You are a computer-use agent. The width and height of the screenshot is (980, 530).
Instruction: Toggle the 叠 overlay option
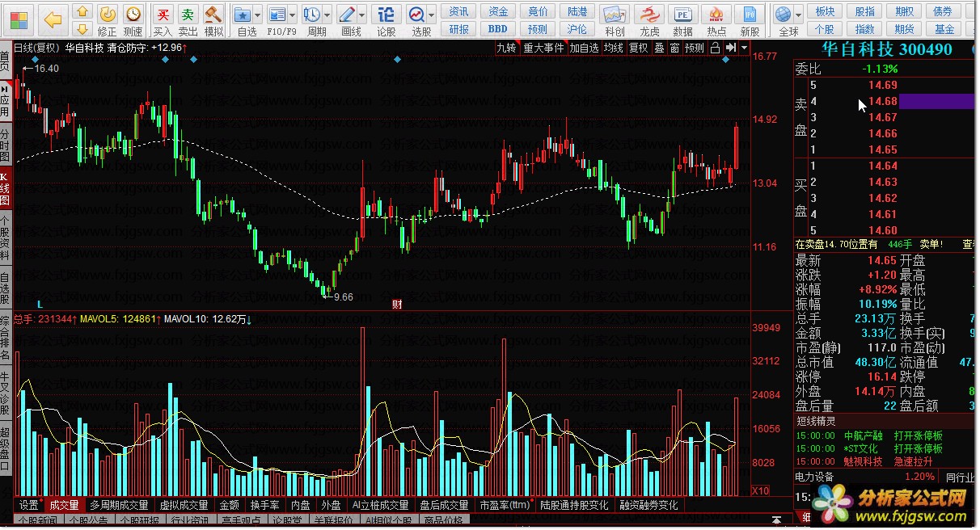click(x=659, y=48)
